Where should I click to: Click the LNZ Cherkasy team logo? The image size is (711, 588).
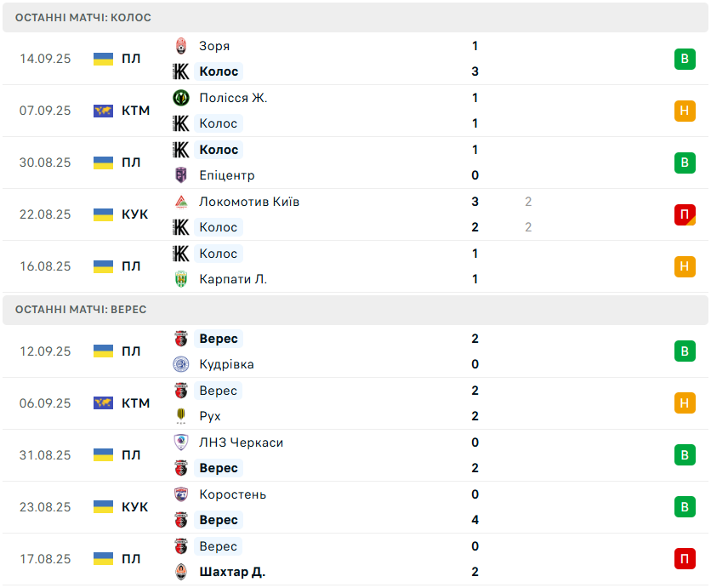click(x=180, y=442)
